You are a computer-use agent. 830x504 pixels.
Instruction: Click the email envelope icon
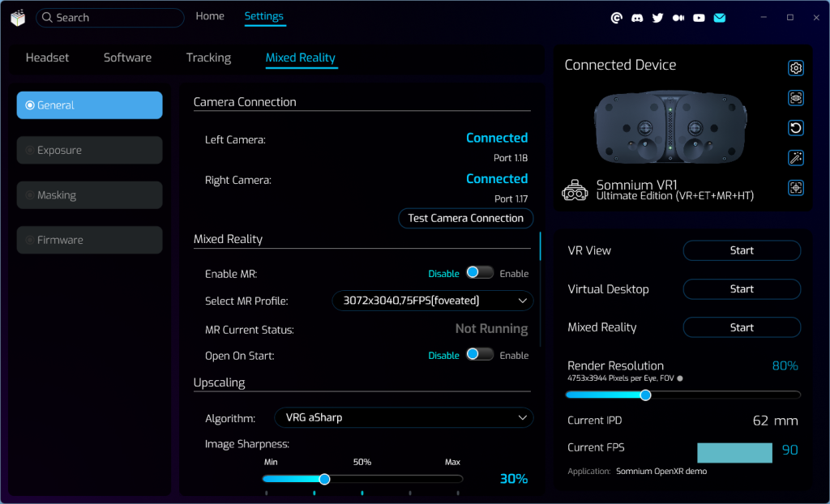click(x=719, y=18)
